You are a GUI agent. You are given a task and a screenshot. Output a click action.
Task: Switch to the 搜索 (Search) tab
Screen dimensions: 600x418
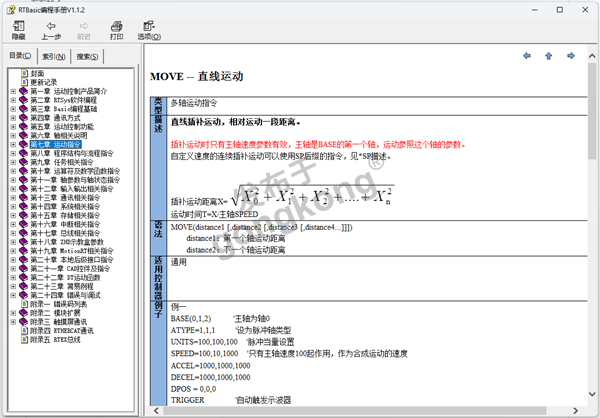[88, 56]
